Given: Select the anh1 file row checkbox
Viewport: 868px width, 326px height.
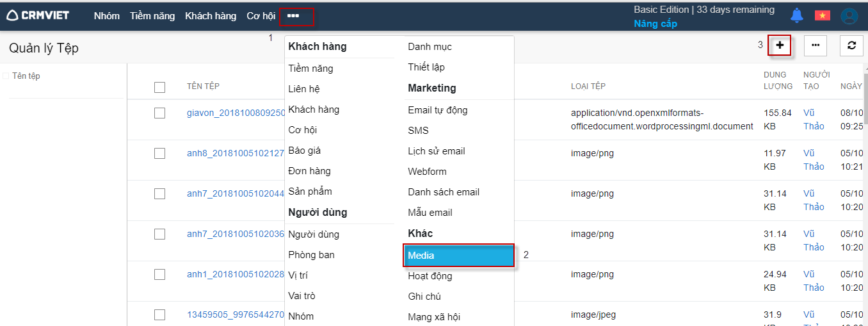Looking at the screenshot, I should tap(159, 274).
